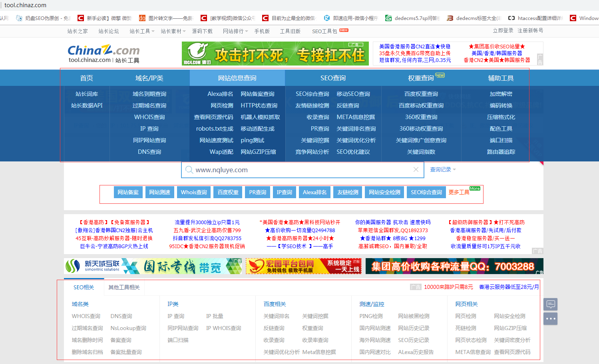Open the SEO查询 navigation menu

point(333,78)
